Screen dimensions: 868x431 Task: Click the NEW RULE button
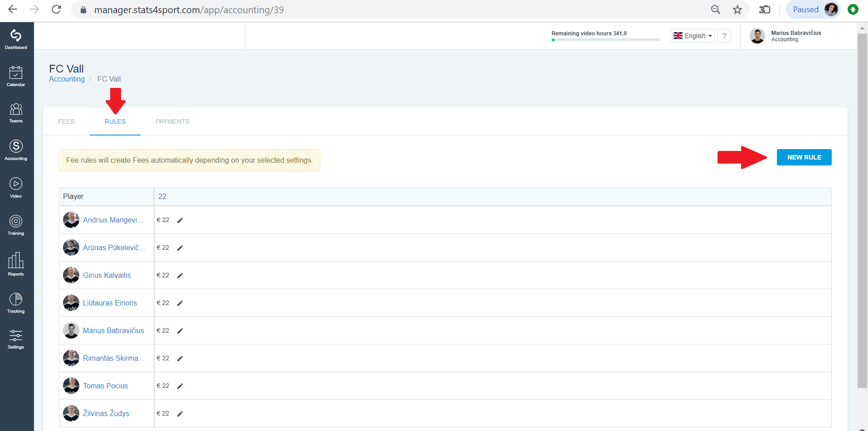(x=804, y=157)
